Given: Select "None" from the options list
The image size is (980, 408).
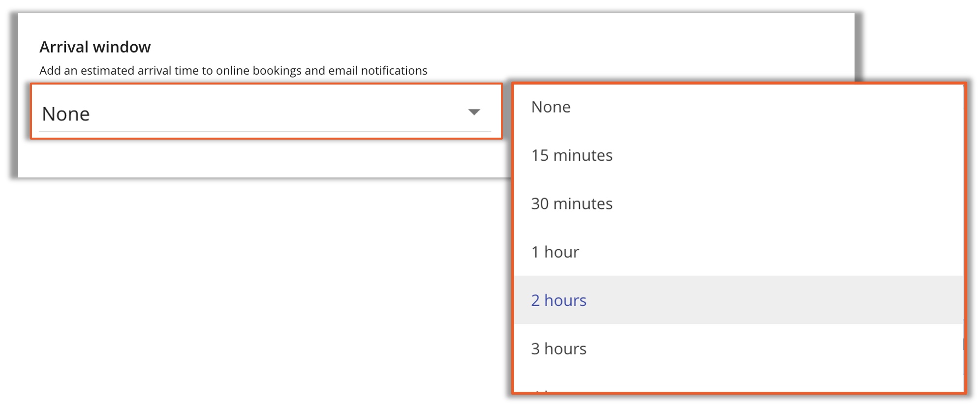Looking at the screenshot, I should coord(551,107).
